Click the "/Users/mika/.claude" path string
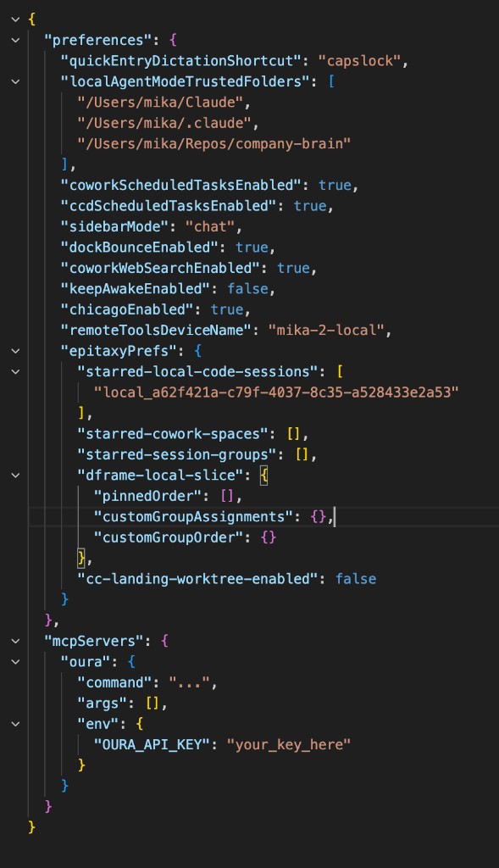This screenshot has width=499, height=868. tap(164, 123)
